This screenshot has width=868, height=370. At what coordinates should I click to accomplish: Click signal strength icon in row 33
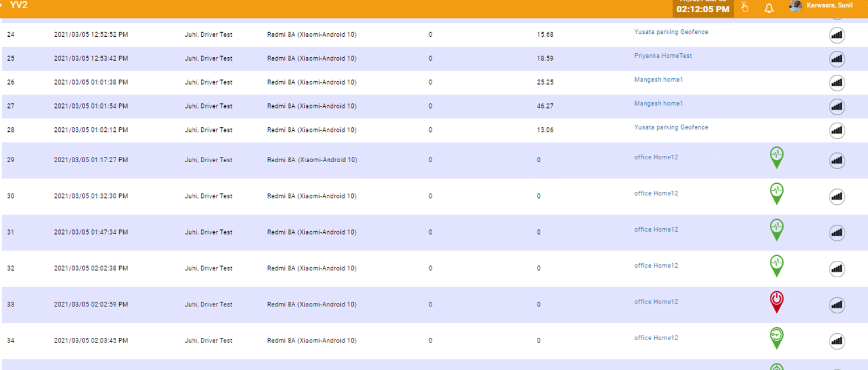(837, 305)
